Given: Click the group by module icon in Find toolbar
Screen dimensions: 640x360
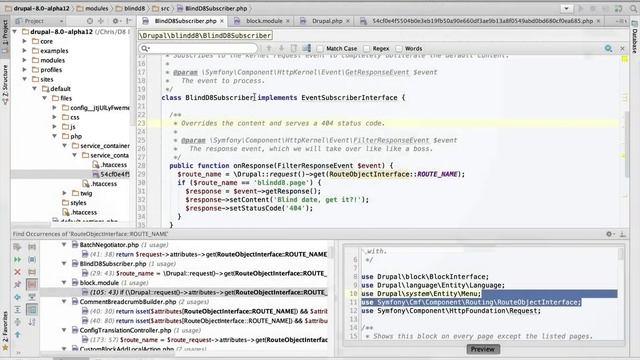Looking at the screenshot, I should pyautogui.click(x=32, y=247).
